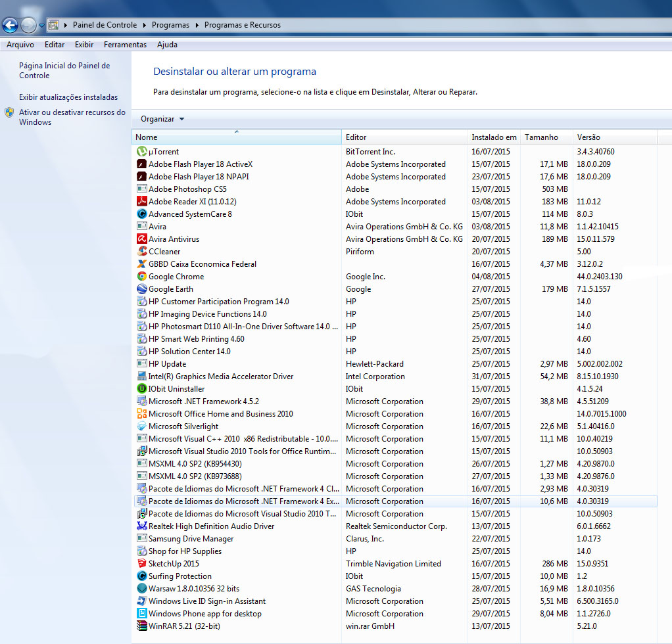Select the Advanced SystemCare 8 icon
672x644 pixels.
141,214
